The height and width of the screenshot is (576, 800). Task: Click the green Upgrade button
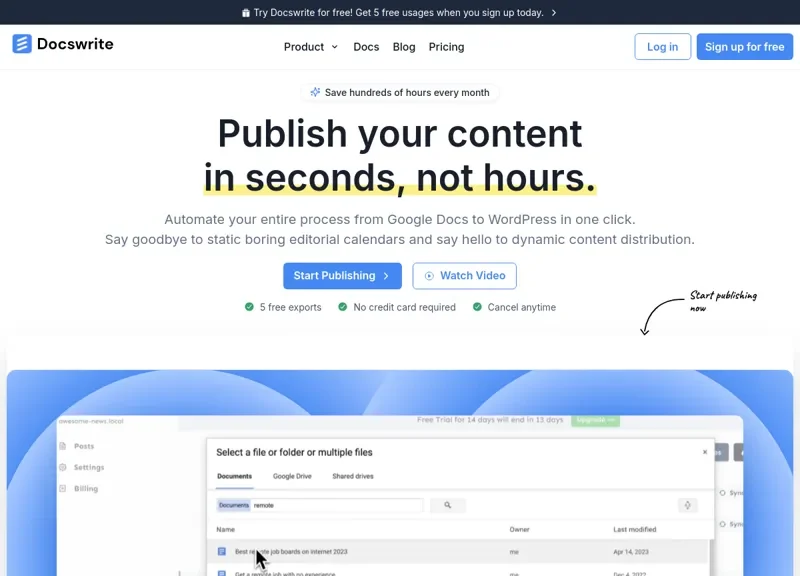click(595, 420)
